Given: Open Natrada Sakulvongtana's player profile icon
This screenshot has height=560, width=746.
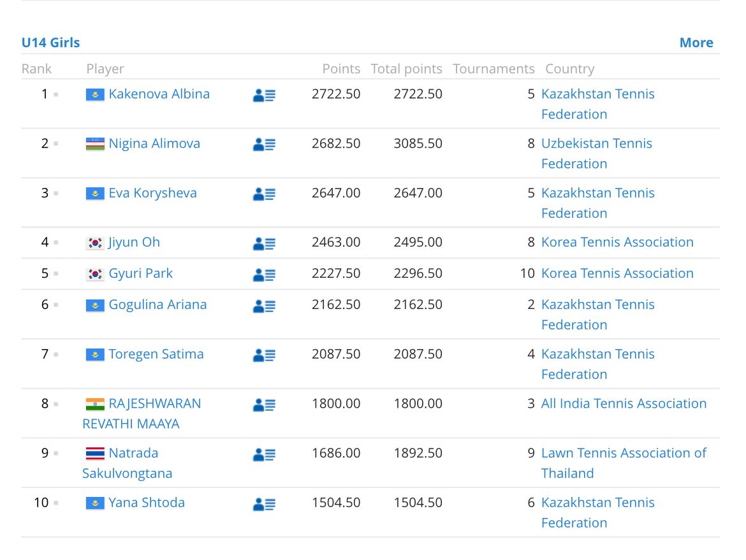Looking at the screenshot, I should pos(264,454).
